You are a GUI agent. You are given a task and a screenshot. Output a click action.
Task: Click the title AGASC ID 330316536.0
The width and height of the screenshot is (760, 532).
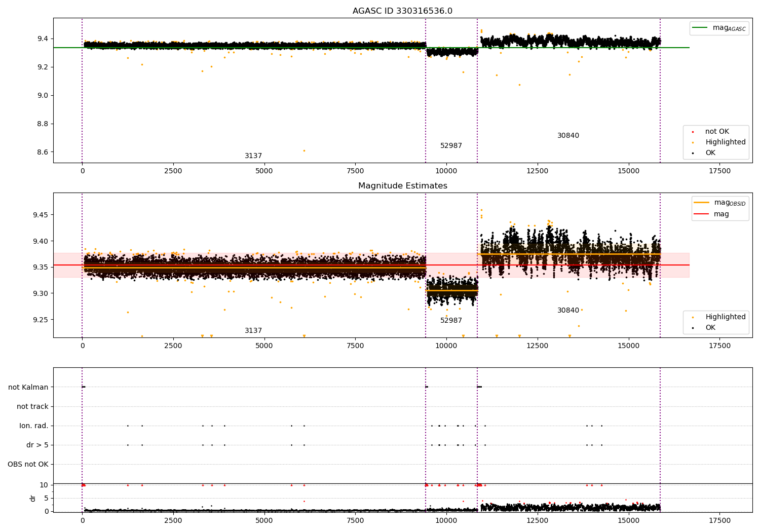402,11
